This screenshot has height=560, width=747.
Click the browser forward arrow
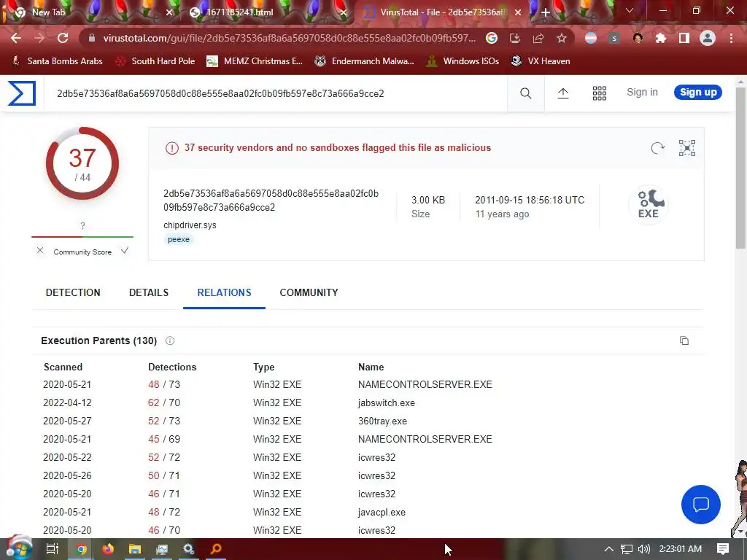[x=39, y=38]
